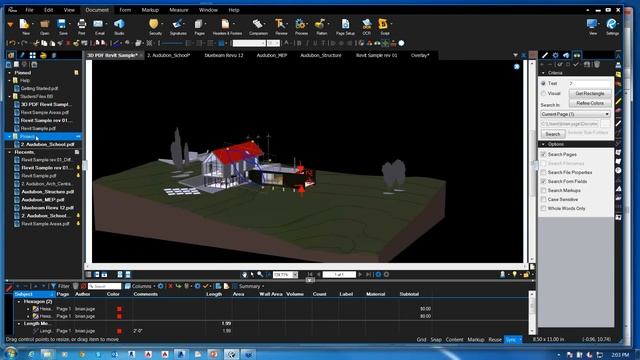Select the Text radio button

543,83
